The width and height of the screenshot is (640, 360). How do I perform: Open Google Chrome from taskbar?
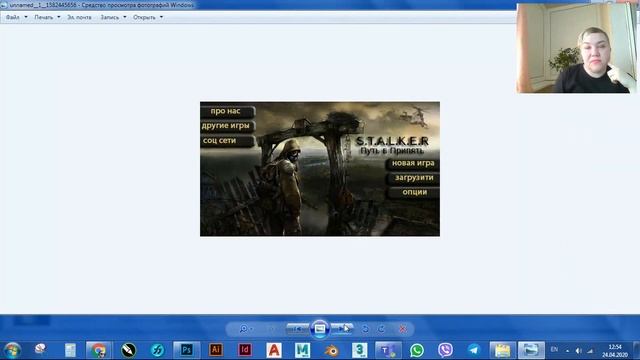tap(99, 350)
